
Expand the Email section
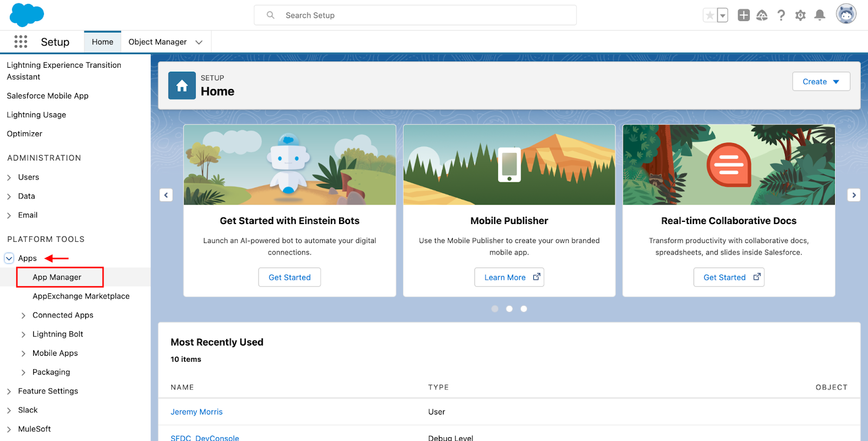pos(9,215)
